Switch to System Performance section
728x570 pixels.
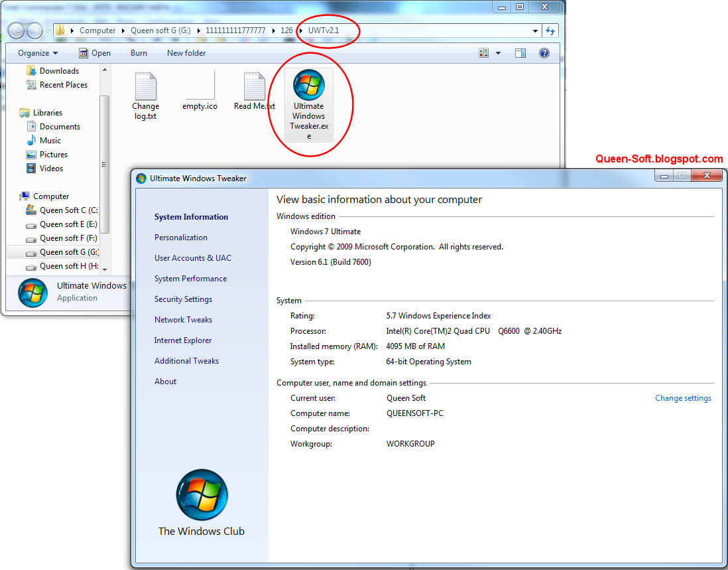pyautogui.click(x=191, y=279)
